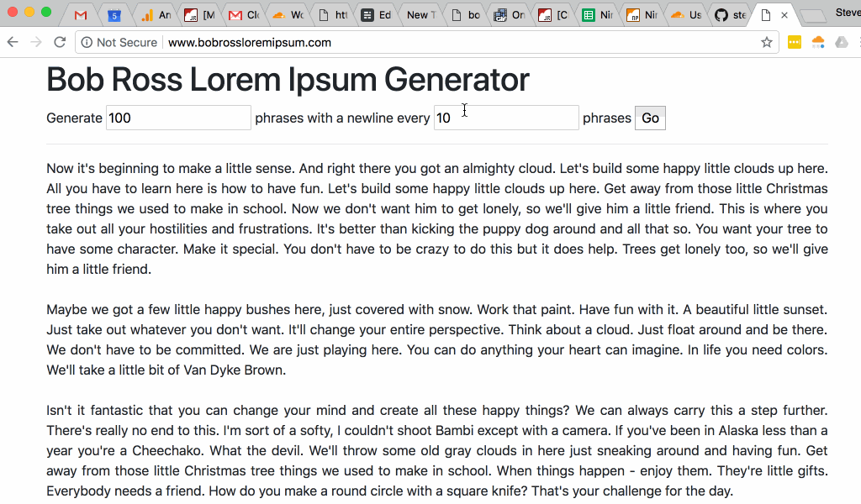Click the paragraph starting 'Maybe we got a few'
The width and height of the screenshot is (861, 504).
[x=437, y=339]
